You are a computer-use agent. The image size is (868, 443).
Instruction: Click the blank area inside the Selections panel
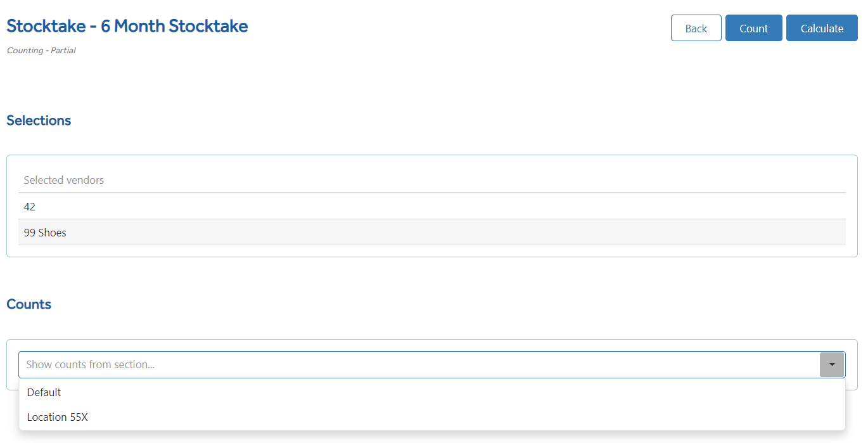[432, 251]
